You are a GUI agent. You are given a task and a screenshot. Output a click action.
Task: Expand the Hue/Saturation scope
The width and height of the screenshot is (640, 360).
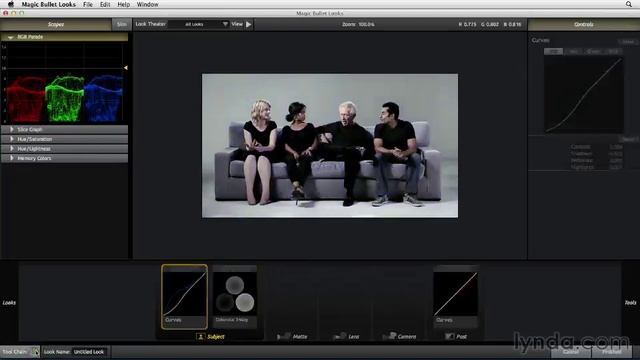pos(12,139)
